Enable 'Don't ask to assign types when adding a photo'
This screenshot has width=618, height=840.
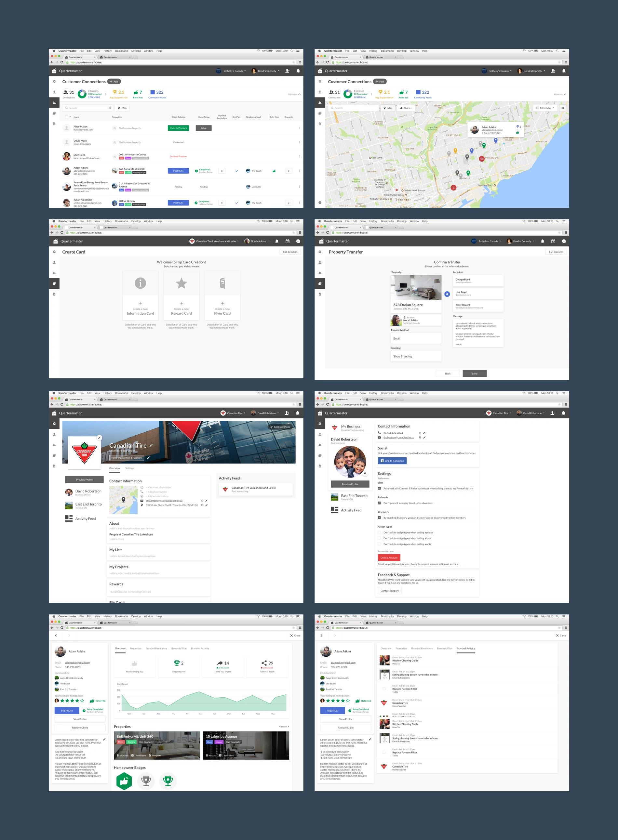click(380, 532)
